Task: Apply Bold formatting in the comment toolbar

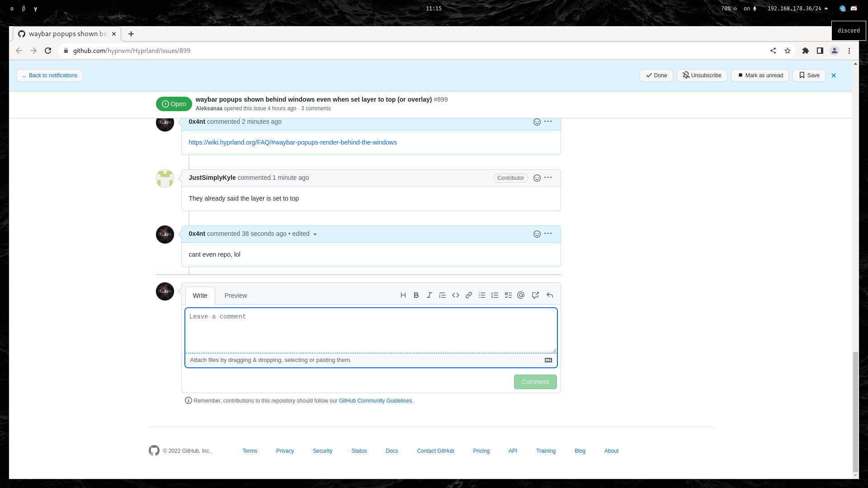Action: coord(416,295)
